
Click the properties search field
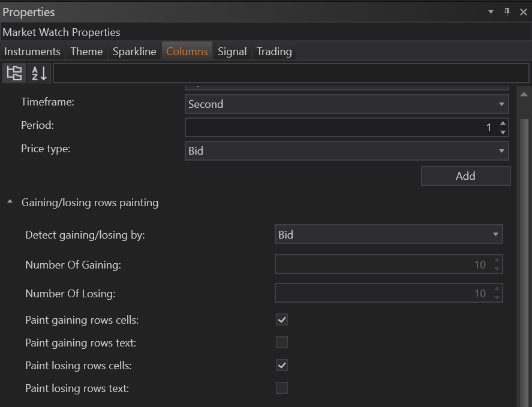[291, 73]
